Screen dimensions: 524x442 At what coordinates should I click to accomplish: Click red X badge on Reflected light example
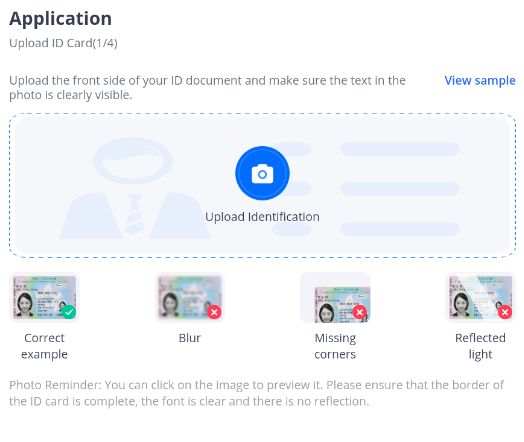coord(505,312)
